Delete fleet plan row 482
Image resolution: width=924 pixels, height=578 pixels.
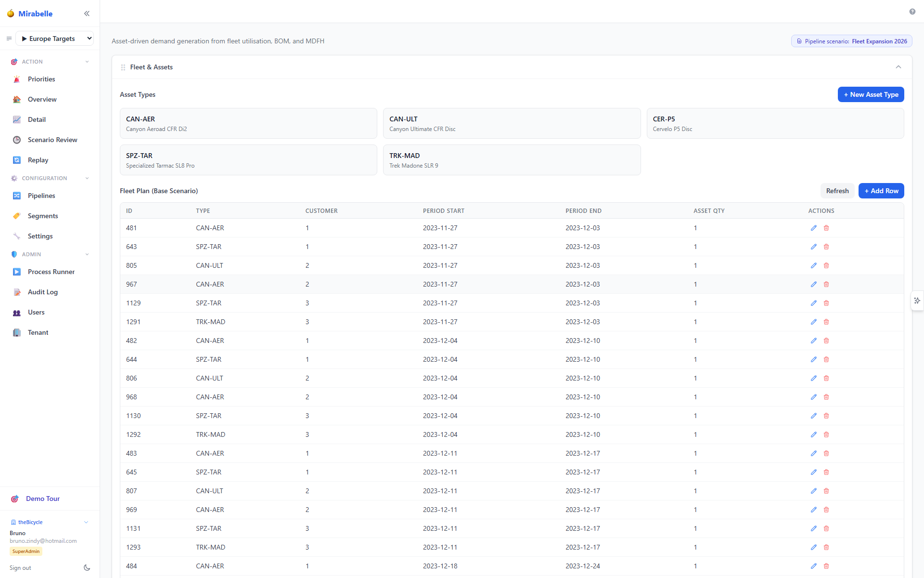coord(826,341)
